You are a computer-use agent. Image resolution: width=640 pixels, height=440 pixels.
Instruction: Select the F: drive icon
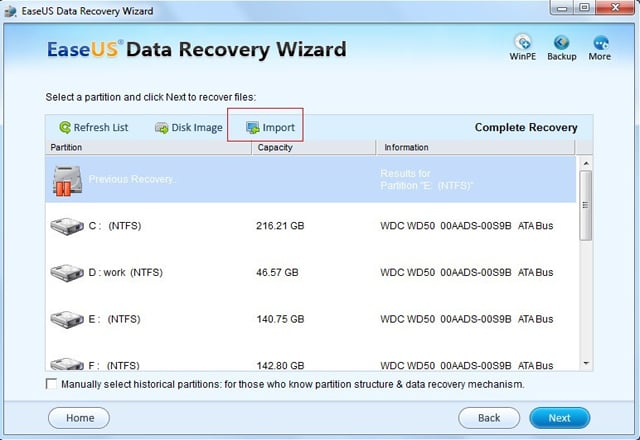pos(67,364)
